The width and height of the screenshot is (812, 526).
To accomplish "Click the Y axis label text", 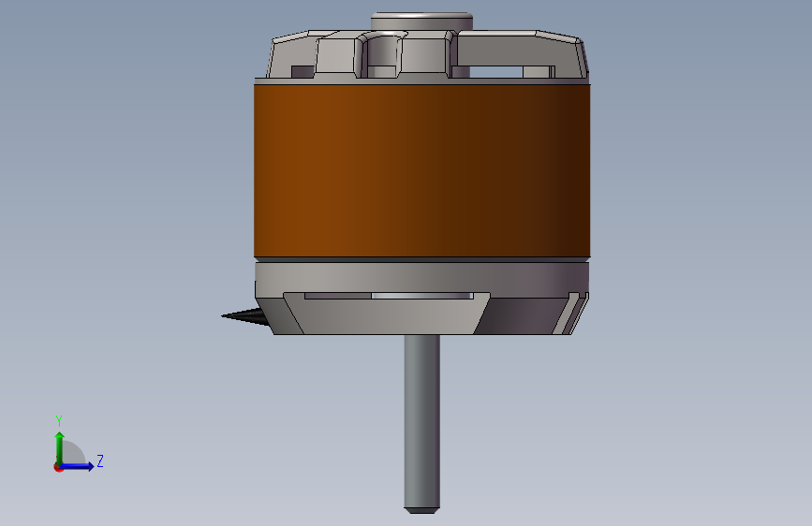I will pos(59,421).
